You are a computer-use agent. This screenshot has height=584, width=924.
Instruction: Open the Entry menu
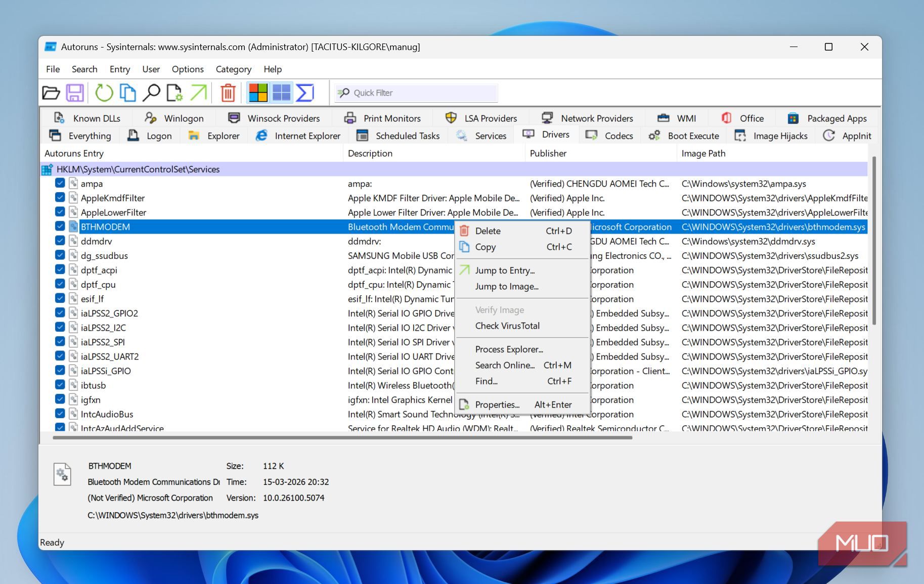[120, 69]
